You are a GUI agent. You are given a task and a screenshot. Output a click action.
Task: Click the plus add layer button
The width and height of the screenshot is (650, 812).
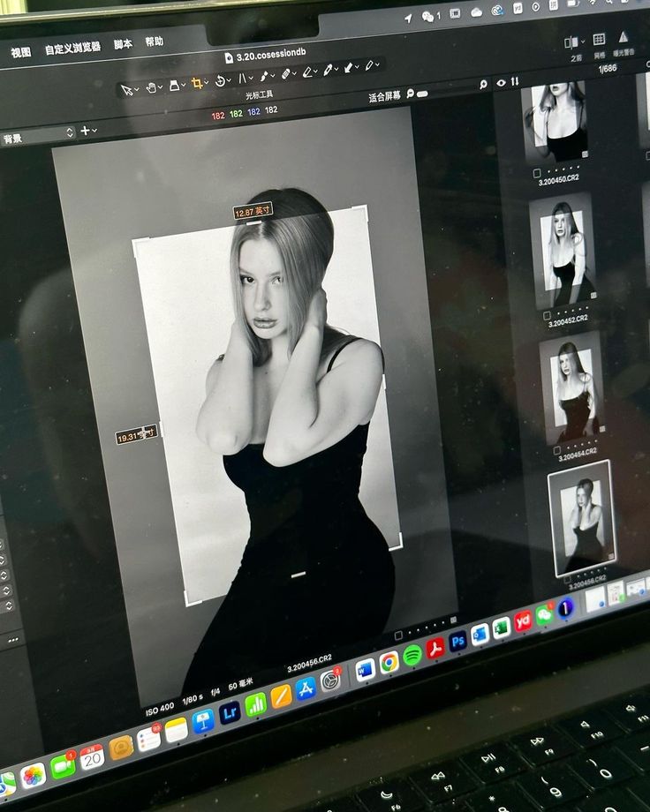85,131
